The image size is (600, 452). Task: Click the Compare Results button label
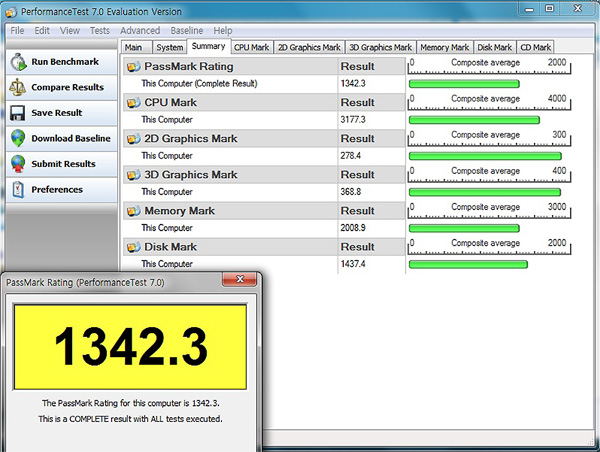coord(67,87)
